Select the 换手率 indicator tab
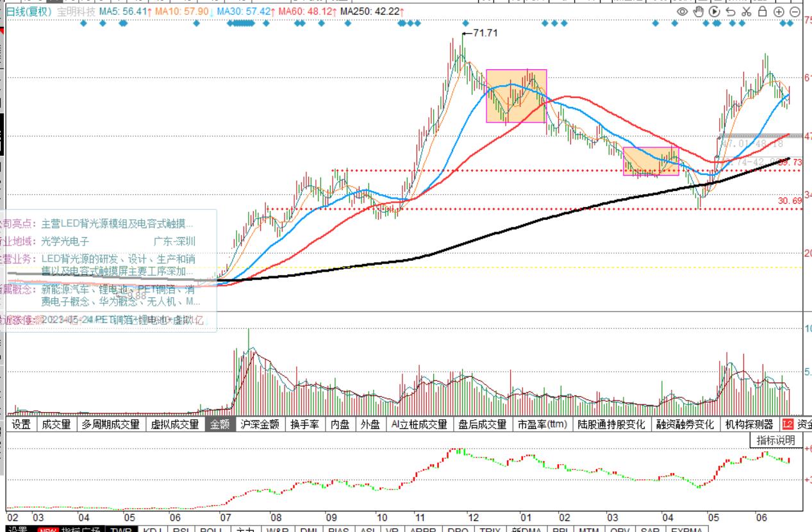This screenshot has width=812, height=532. 304,424
